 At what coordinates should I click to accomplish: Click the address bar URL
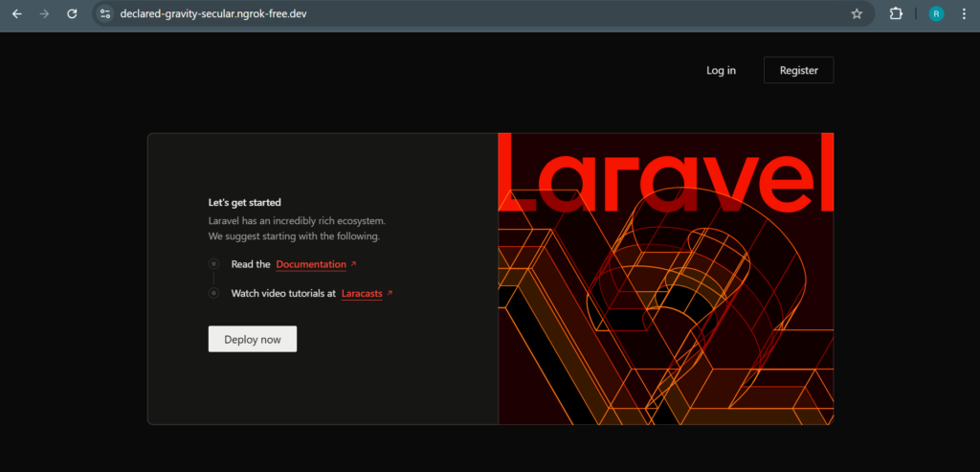(213, 13)
